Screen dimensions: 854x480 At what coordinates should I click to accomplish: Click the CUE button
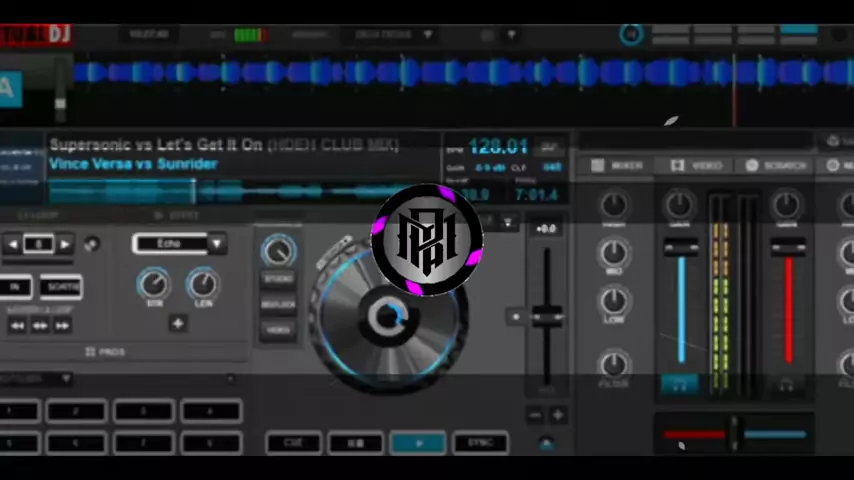(293, 442)
